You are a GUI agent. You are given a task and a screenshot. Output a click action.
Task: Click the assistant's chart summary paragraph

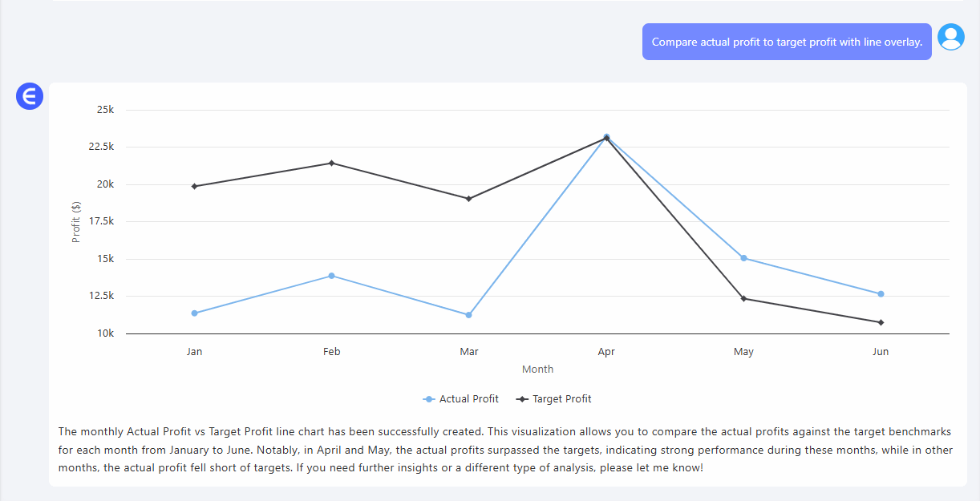505,449
